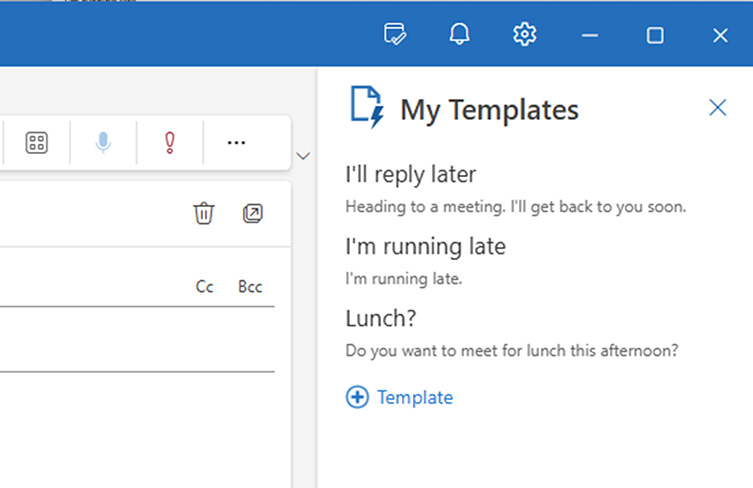Insert the "I'm running late" template
The height and width of the screenshot is (488, 753).
[x=425, y=261]
